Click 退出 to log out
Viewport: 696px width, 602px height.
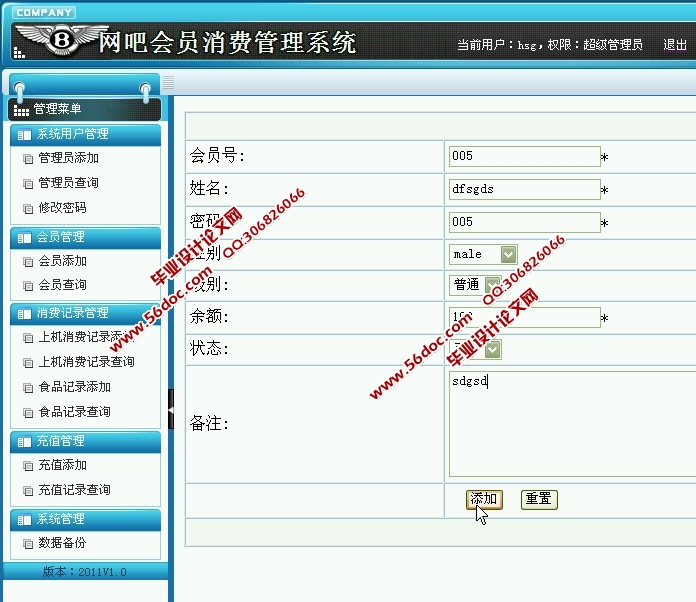point(675,45)
